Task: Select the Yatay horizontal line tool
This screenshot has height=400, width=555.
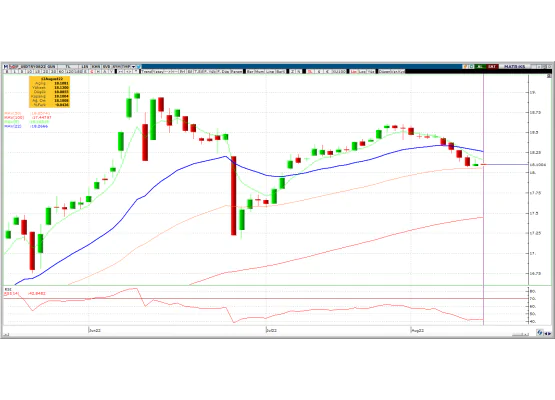Action: tap(158, 71)
